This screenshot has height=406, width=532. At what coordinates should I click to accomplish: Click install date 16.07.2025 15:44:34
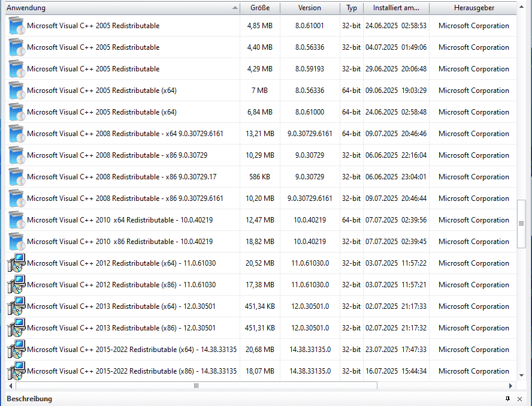[x=396, y=371]
